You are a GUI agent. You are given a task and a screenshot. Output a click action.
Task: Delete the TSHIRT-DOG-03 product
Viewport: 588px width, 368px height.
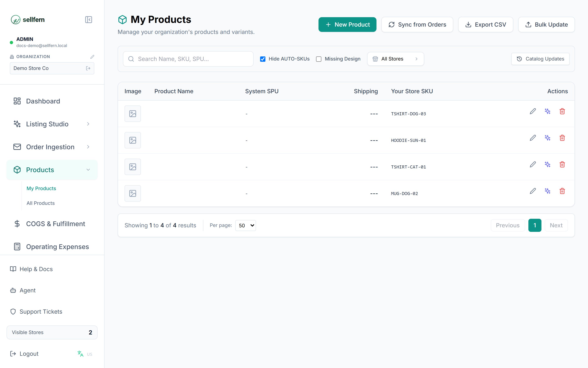[562, 111]
